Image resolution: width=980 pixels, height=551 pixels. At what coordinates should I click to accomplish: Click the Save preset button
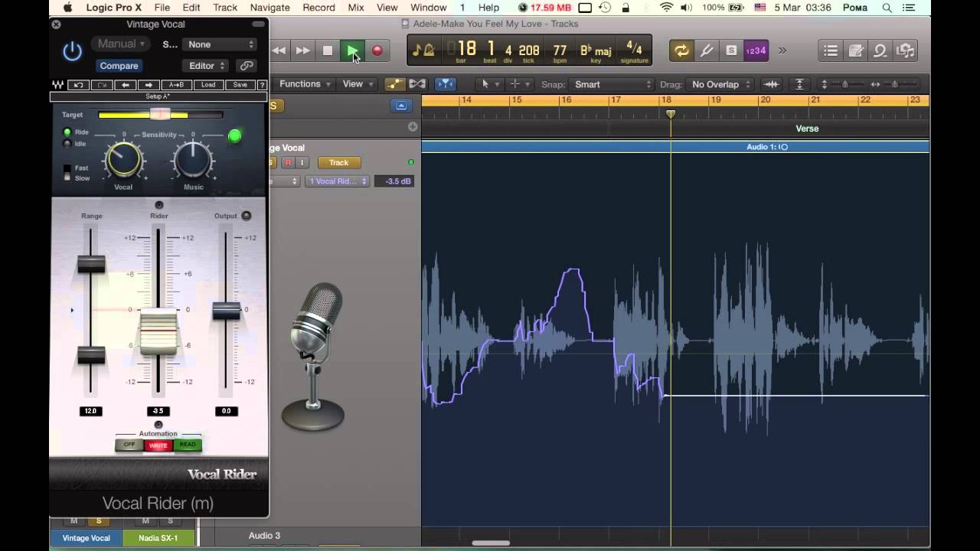tap(240, 85)
